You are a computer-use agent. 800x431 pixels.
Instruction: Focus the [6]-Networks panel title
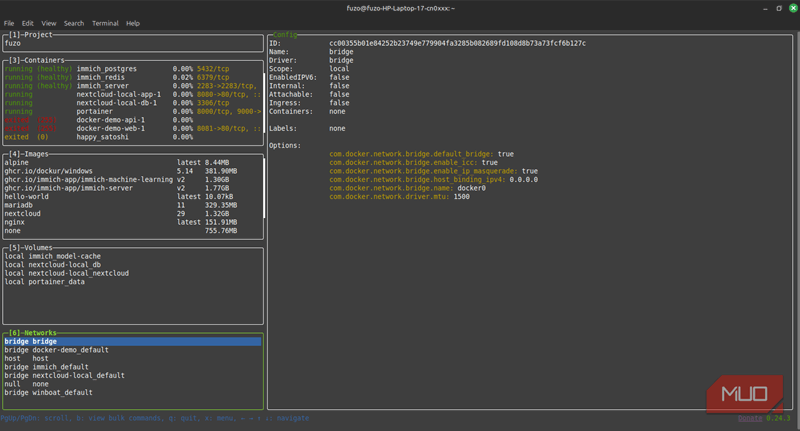pos(33,333)
